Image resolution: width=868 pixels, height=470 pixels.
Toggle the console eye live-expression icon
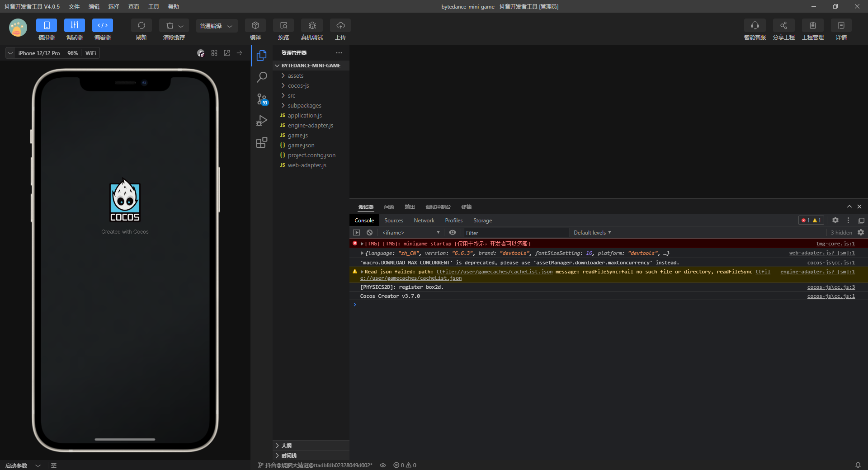(x=452, y=233)
